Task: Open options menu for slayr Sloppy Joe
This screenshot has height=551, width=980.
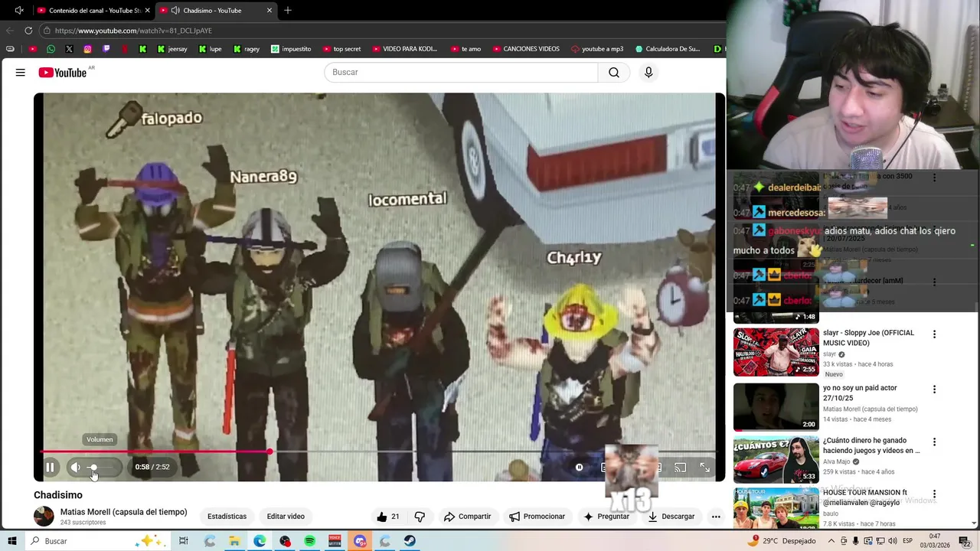Action: (934, 334)
